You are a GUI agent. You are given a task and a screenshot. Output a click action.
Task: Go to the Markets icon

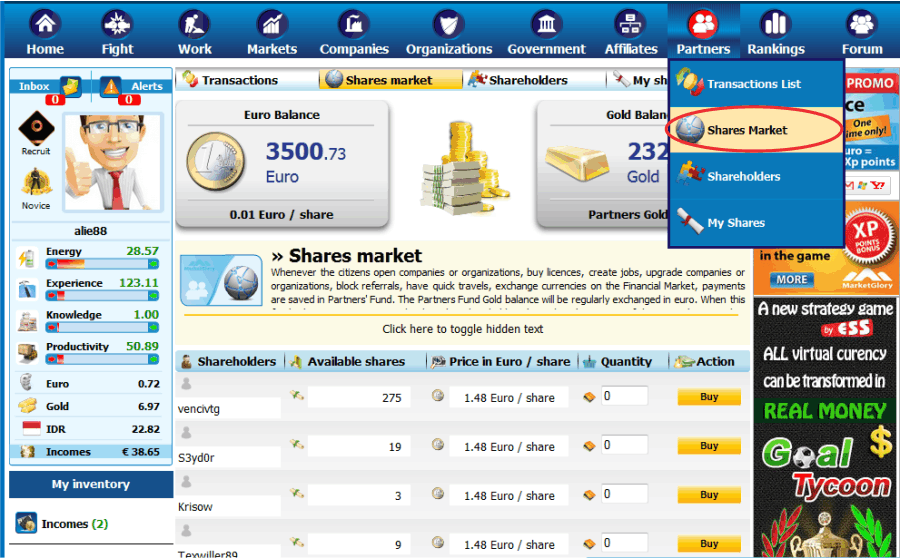point(272,24)
